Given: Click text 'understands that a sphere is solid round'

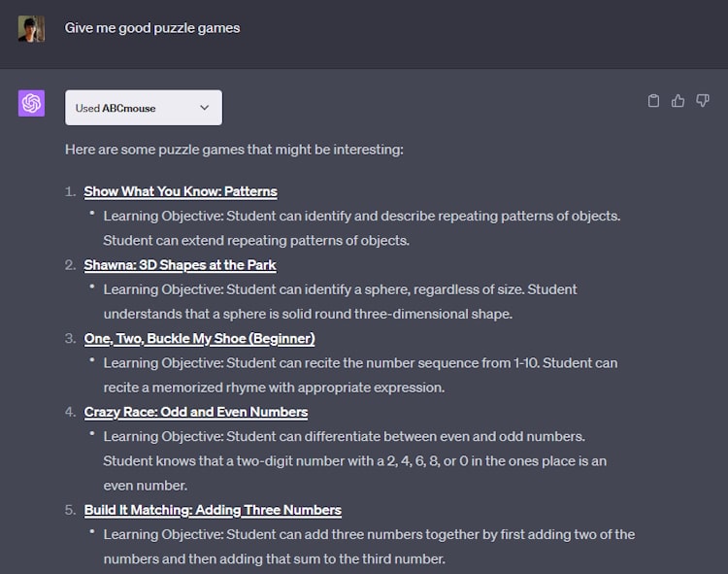Looking at the screenshot, I should (x=227, y=314).
